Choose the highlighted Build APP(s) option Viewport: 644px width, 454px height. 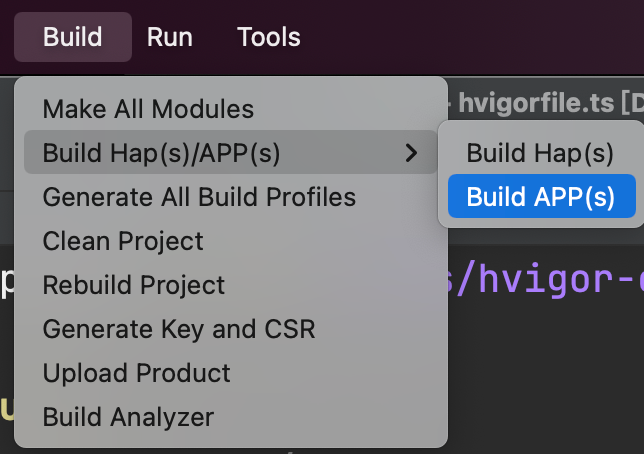tap(542, 196)
